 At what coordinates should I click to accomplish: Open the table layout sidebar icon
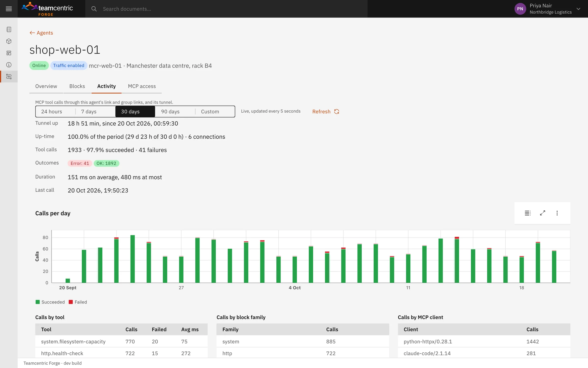point(9,53)
